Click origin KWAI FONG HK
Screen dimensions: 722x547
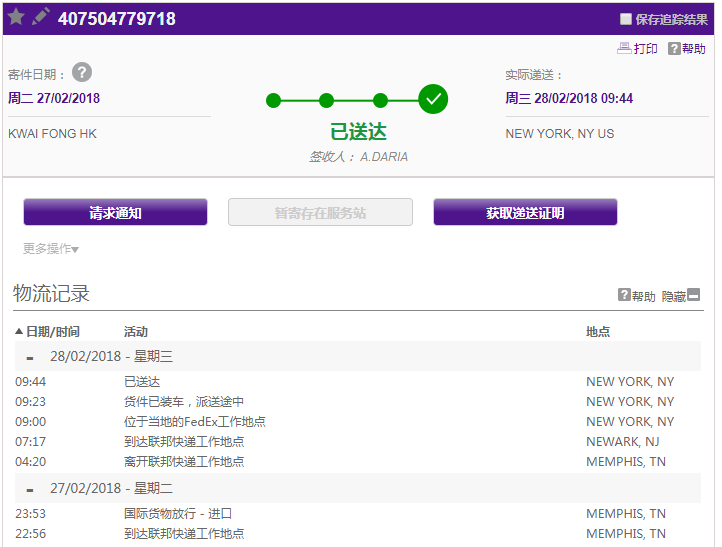coord(52,134)
